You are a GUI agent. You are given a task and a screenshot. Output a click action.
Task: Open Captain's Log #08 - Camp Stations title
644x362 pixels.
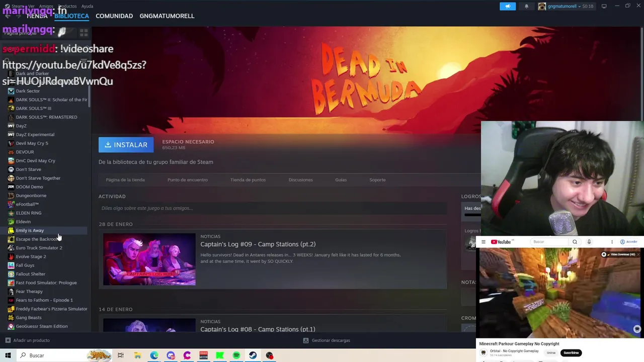click(258, 329)
